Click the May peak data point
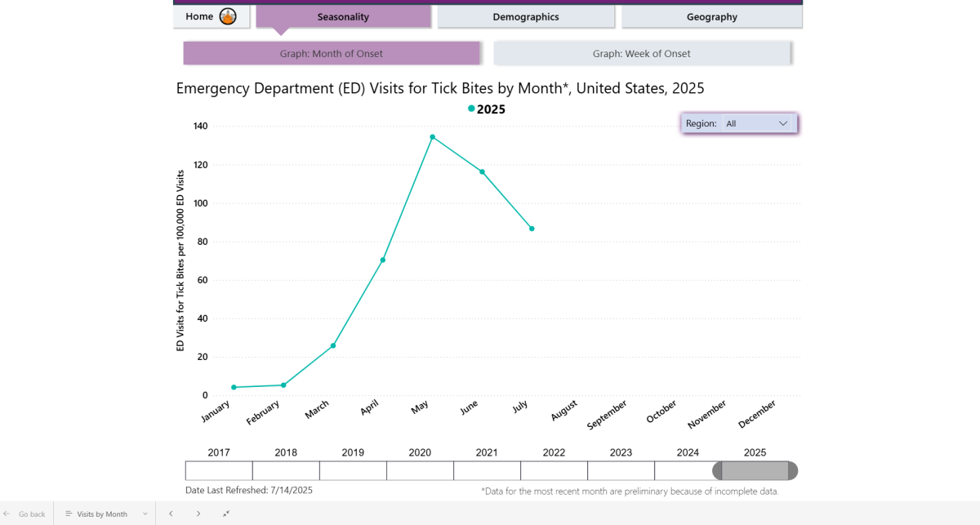Screen dimensions: 980x525 point(432,137)
